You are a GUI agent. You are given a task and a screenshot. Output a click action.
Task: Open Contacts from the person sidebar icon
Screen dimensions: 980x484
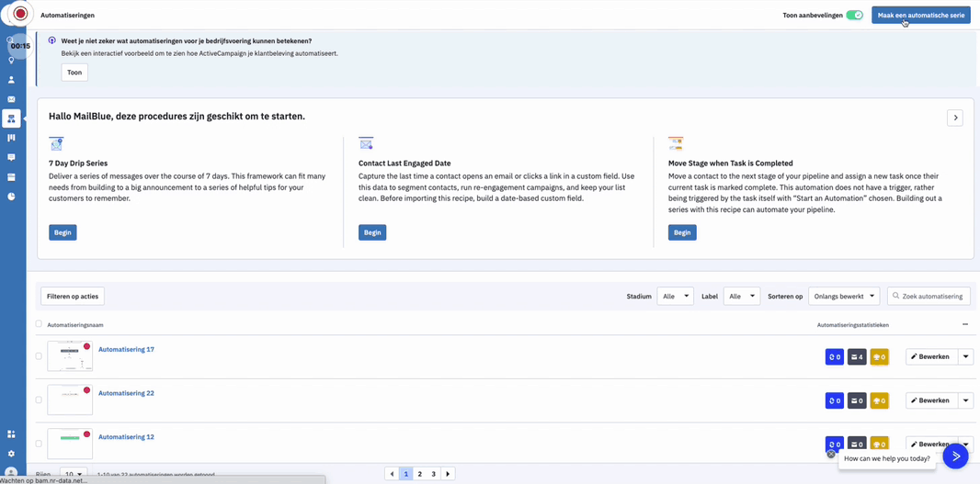tap(11, 80)
